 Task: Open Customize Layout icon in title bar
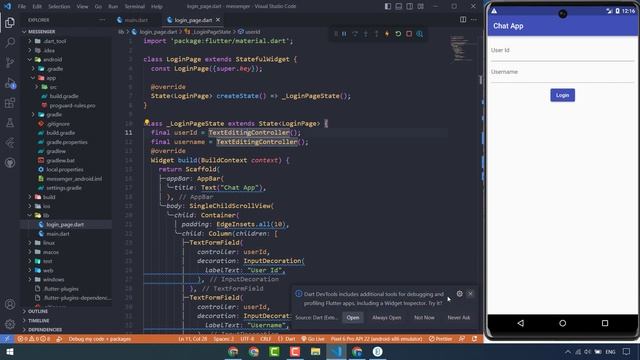point(420,6)
